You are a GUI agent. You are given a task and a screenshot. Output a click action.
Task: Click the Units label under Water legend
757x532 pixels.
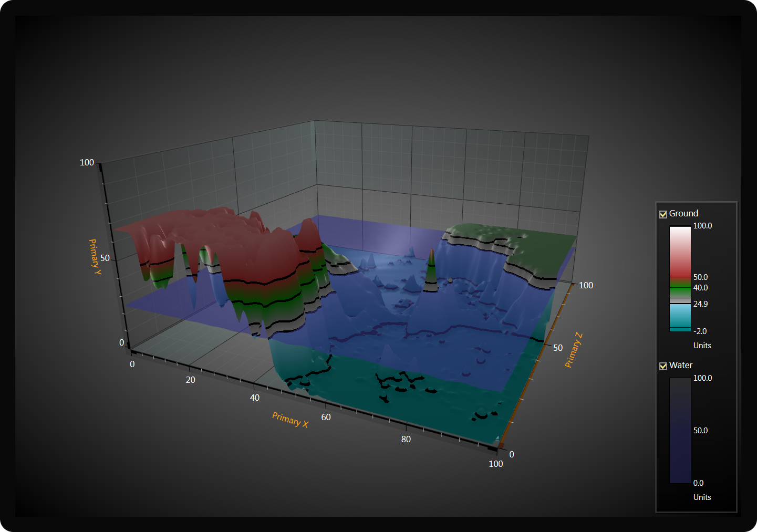702,497
